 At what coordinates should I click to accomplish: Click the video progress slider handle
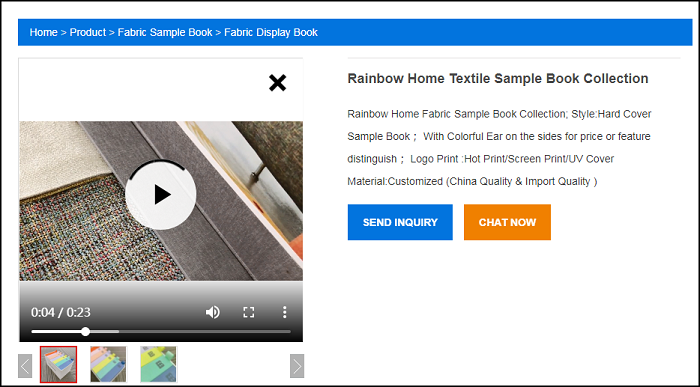click(85, 332)
